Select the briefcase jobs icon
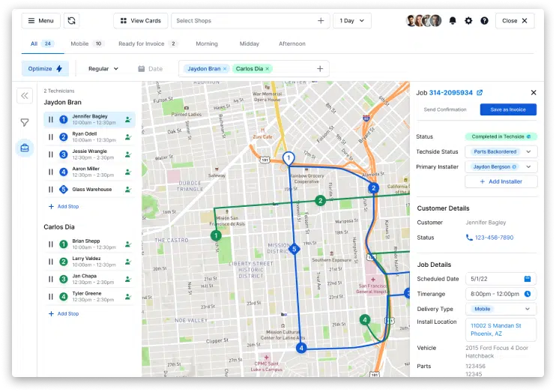Viewport: 556px width, 392px height. pos(25,148)
